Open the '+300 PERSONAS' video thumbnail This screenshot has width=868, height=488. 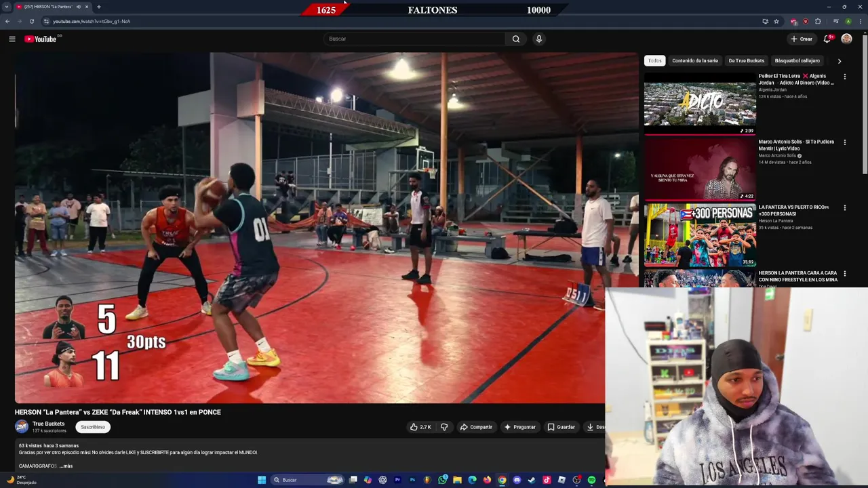[x=700, y=234]
